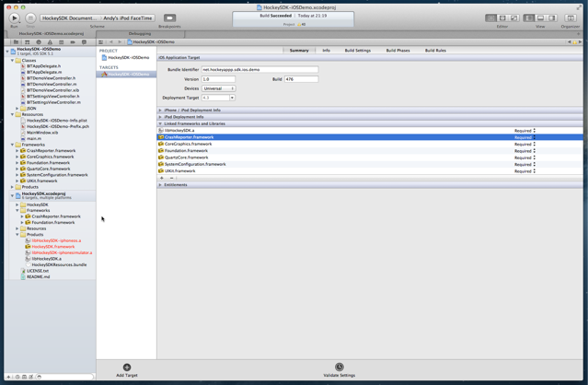588x385 pixels.
Task: Click the yellow issue warning indicator
Action: [x=574, y=42]
